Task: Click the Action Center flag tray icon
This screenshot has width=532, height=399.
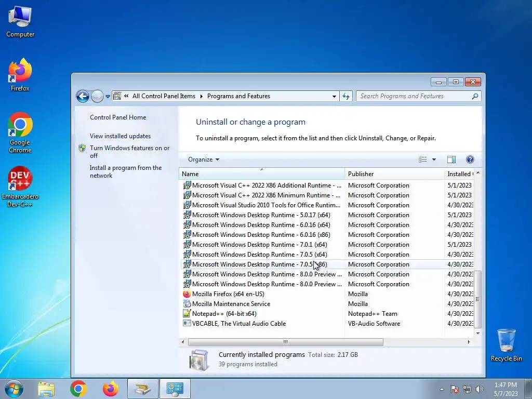Action: coord(455,389)
